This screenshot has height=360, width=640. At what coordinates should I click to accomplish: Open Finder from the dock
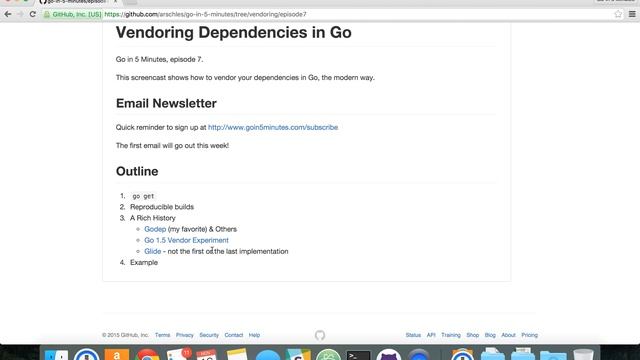(x=56, y=354)
